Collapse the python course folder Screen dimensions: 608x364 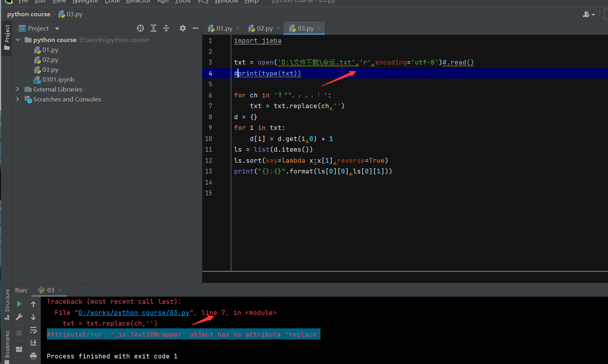tap(17, 40)
